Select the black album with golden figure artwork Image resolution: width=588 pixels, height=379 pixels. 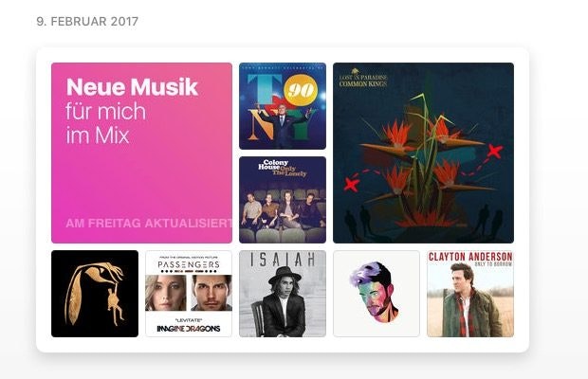[x=95, y=294]
